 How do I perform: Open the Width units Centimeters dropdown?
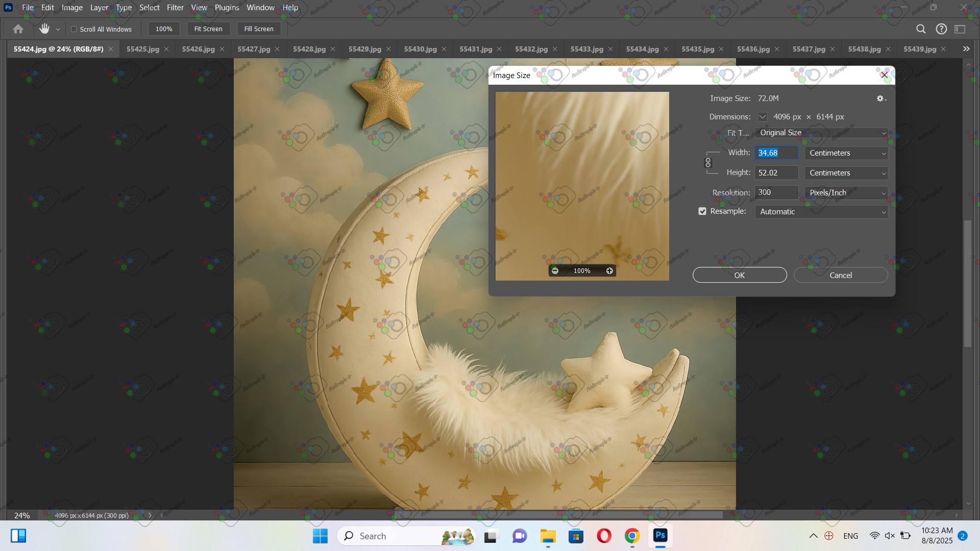pos(846,153)
